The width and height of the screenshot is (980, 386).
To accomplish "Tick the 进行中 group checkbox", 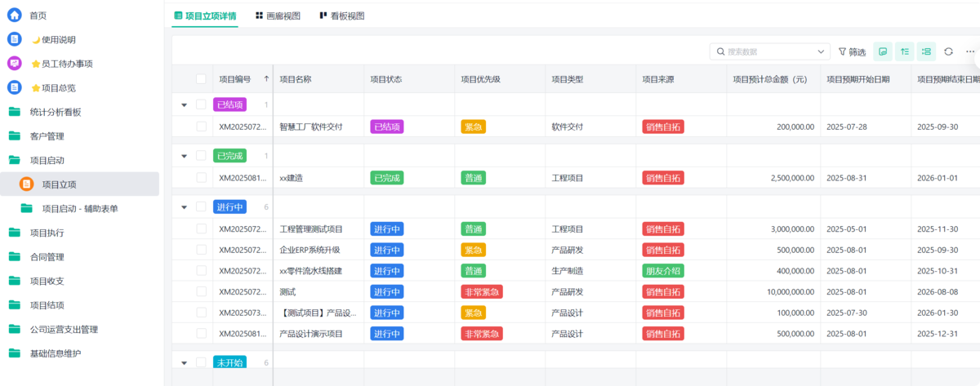I will click(201, 207).
